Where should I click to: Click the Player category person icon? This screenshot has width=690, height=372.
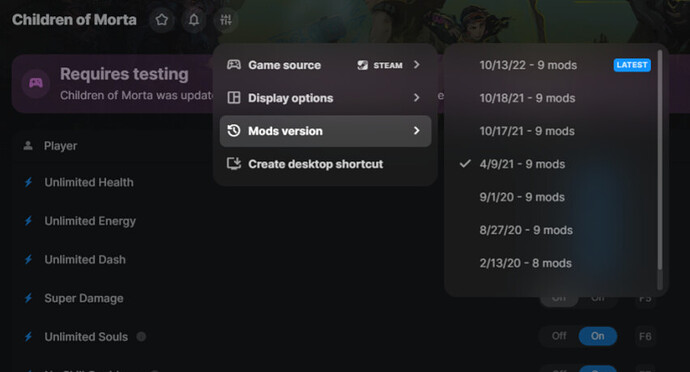(x=28, y=145)
